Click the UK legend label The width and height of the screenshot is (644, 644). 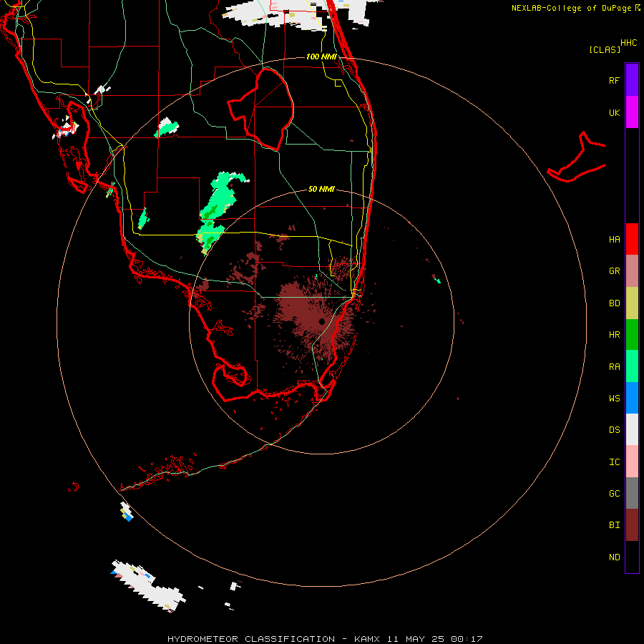(x=614, y=112)
